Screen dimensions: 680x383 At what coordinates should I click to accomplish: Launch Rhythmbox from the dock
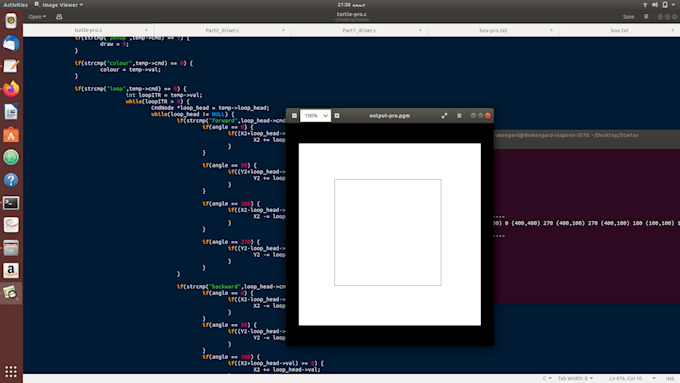click(x=11, y=21)
